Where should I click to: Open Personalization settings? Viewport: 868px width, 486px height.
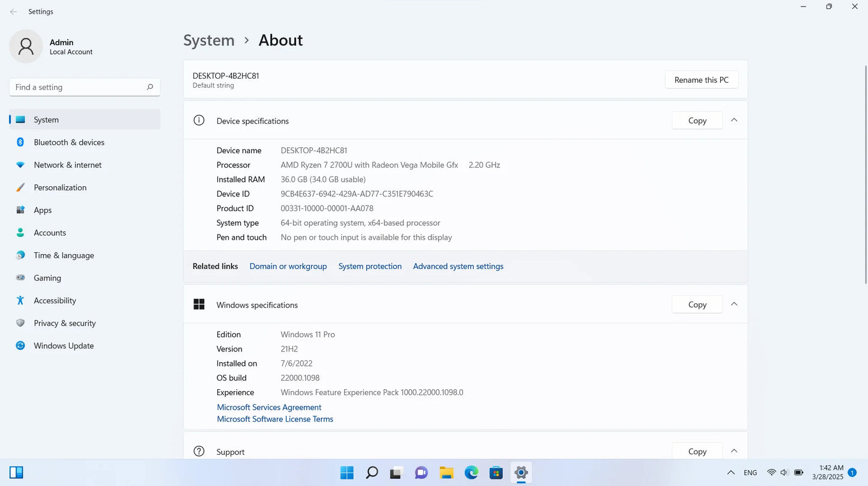[x=60, y=187]
